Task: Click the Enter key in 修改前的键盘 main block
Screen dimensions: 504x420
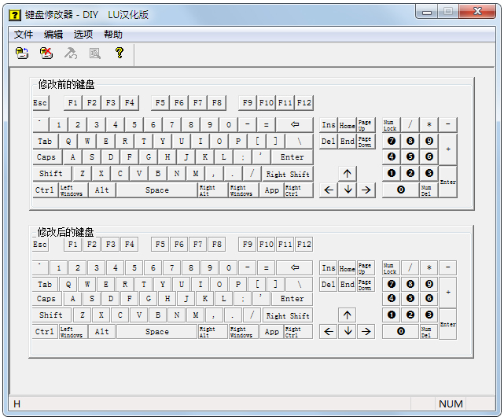Action: [x=292, y=157]
